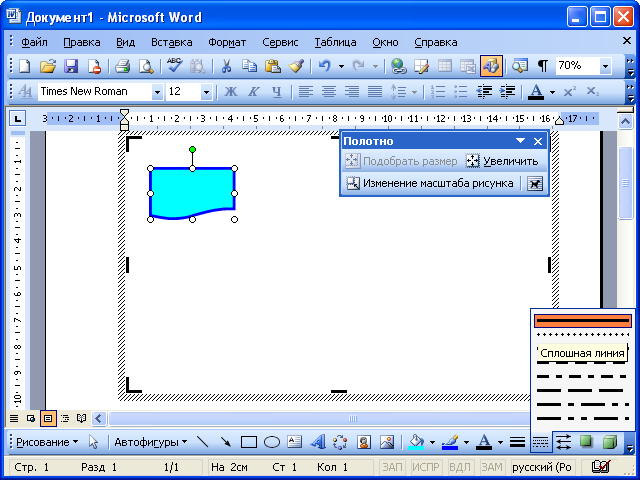Screen dimensions: 640x480
Task: Select the Rectangle shape tool
Action: point(249,441)
